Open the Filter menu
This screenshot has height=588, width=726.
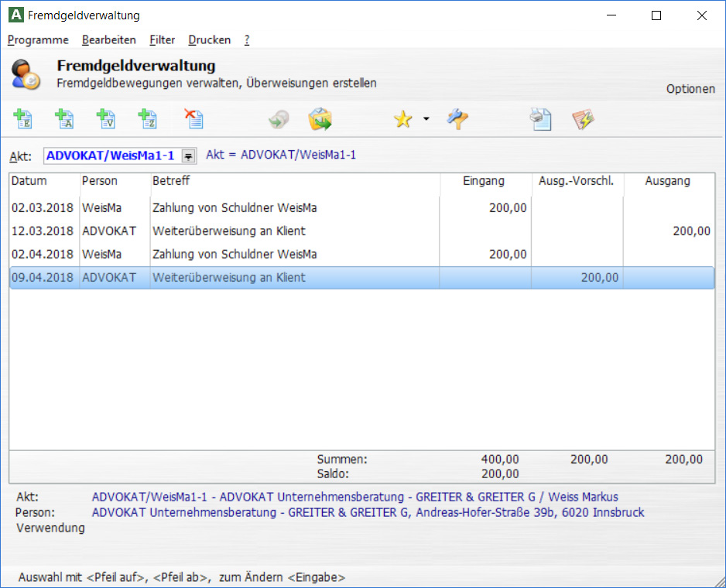pyautogui.click(x=162, y=39)
